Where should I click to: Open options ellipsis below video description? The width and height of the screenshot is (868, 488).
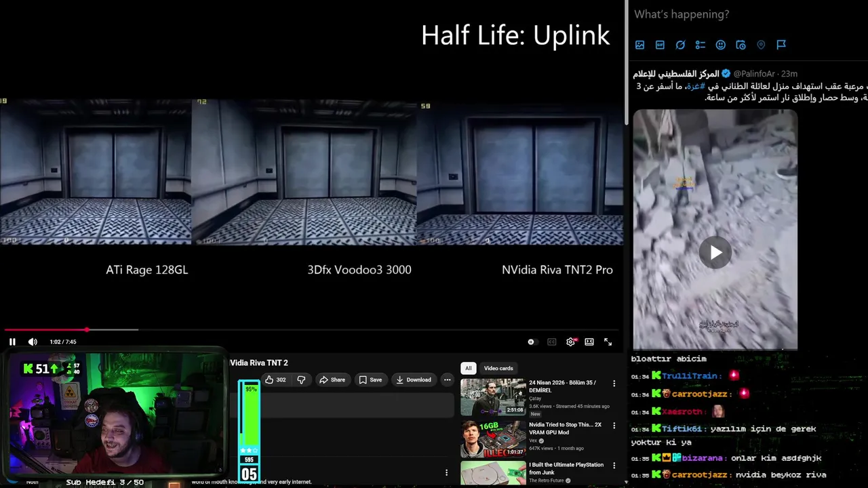point(446,472)
